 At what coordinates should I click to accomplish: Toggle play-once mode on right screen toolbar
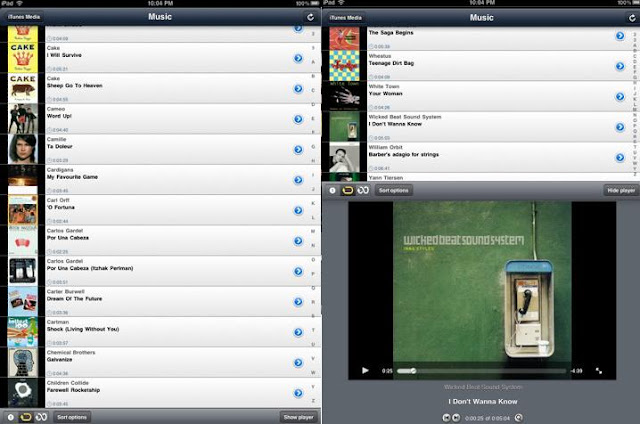pos(332,191)
